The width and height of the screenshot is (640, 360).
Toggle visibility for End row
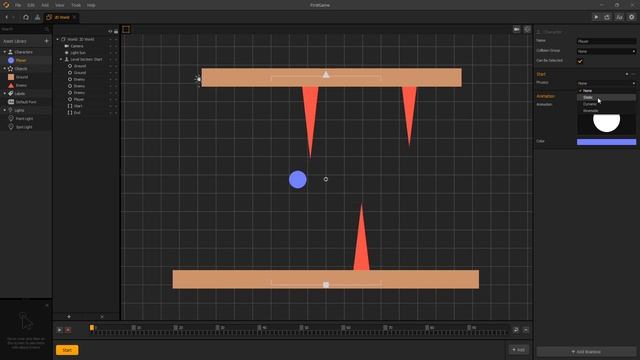point(110,113)
